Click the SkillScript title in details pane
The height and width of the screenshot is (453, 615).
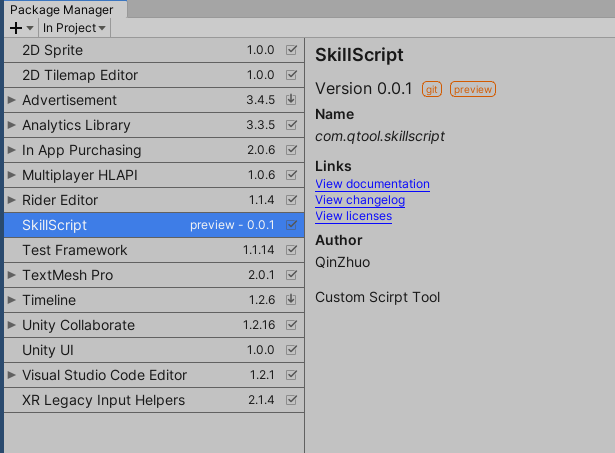359,55
